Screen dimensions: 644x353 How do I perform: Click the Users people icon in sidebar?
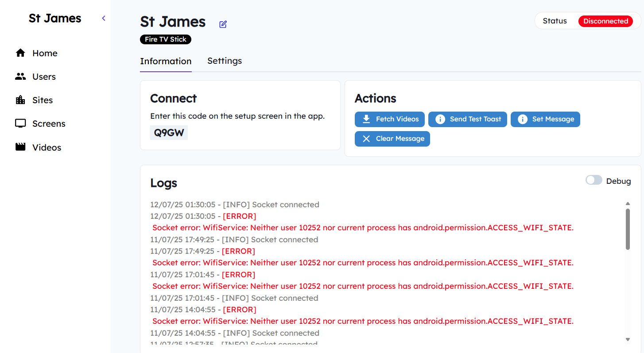point(20,77)
